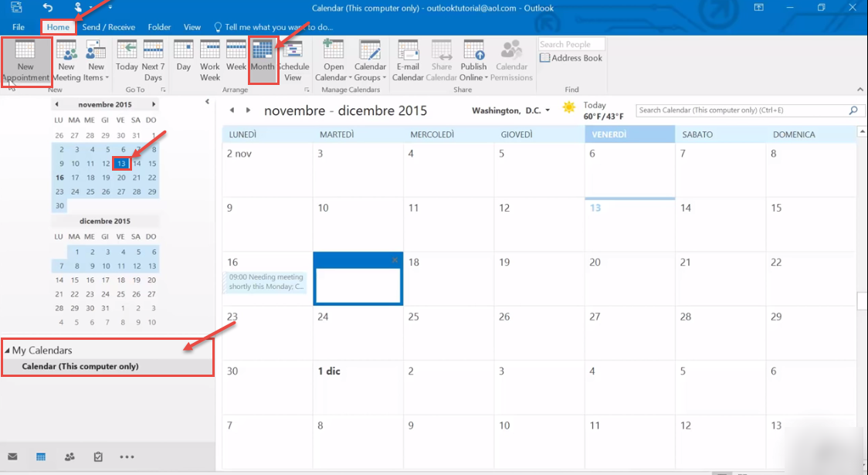
Task: Open the Address Book
Action: pyautogui.click(x=571, y=58)
